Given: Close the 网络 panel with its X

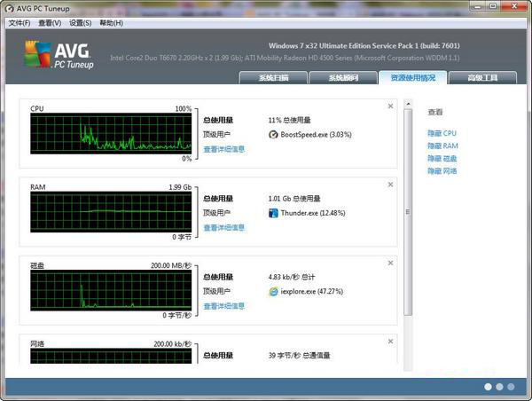Looking at the screenshot, I should pos(390,342).
